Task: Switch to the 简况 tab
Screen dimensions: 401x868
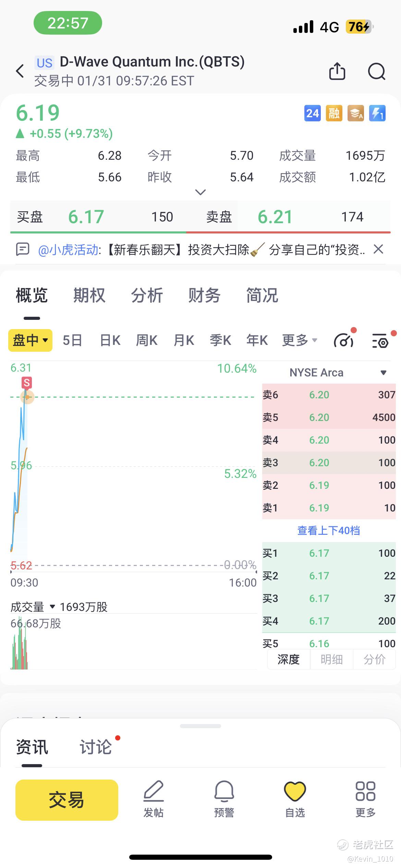Action: click(262, 295)
